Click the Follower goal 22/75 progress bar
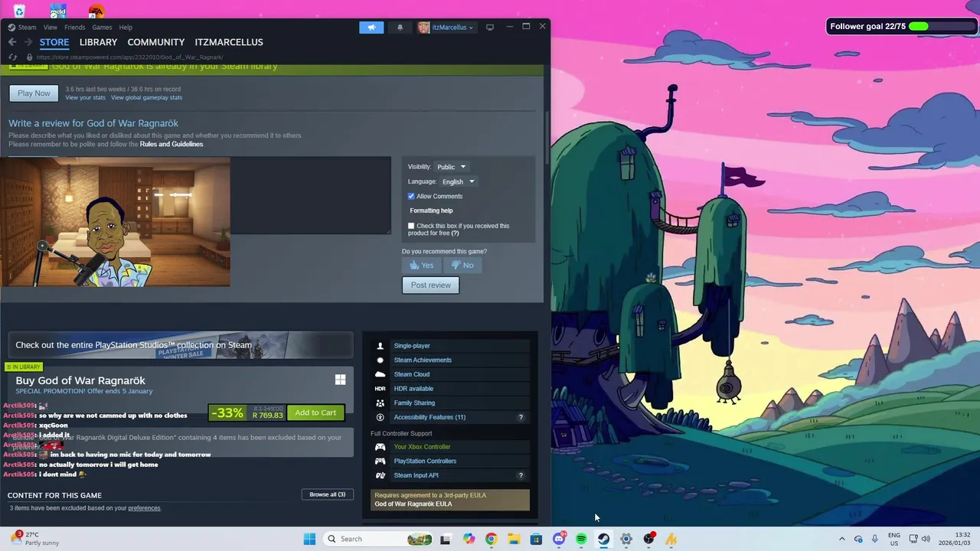The image size is (980, 551). 941,26
